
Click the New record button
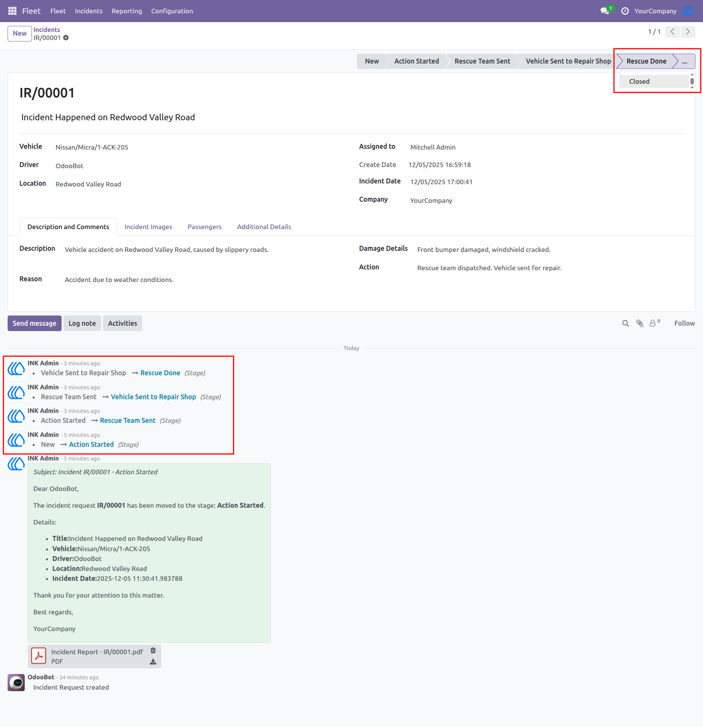click(x=20, y=33)
